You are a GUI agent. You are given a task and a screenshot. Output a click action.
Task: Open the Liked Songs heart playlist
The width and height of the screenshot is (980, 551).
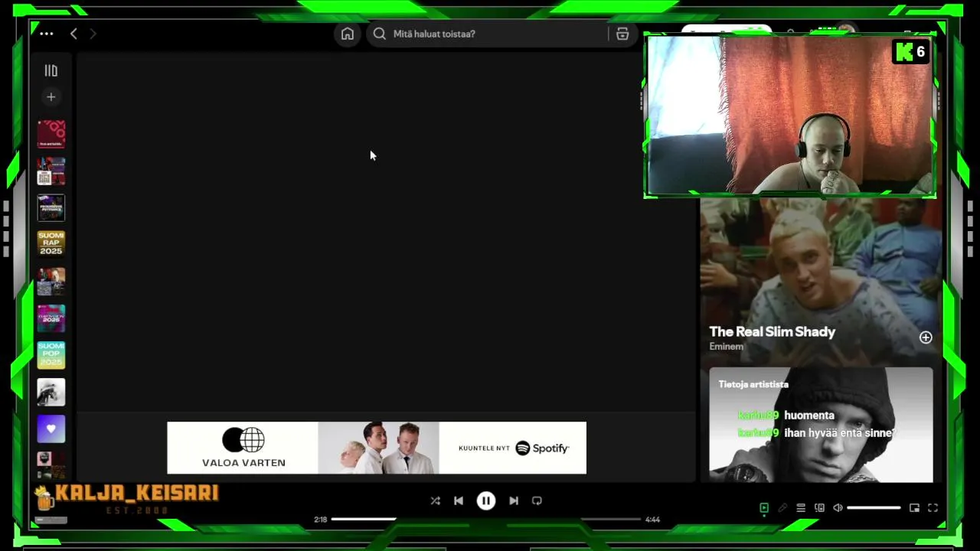51,429
